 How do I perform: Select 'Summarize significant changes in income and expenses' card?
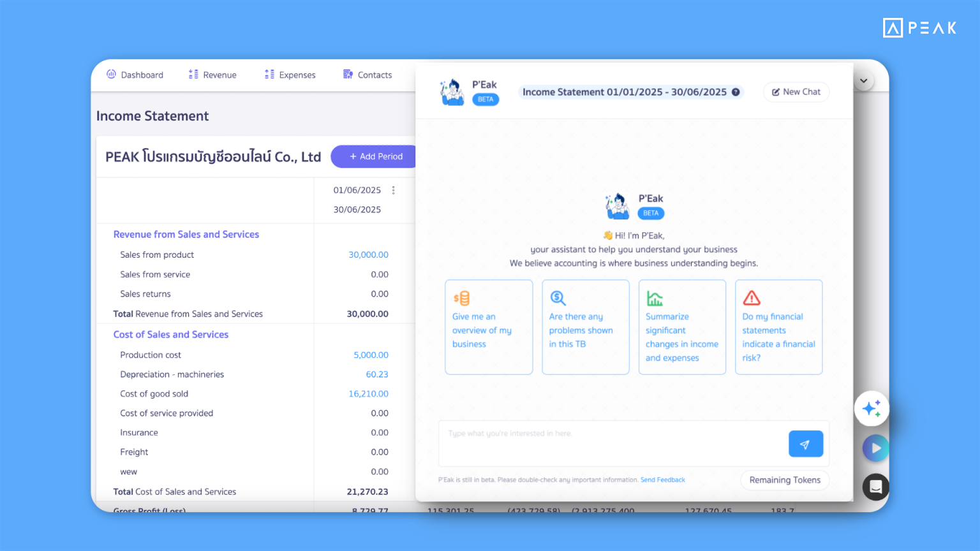coord(682,327)
